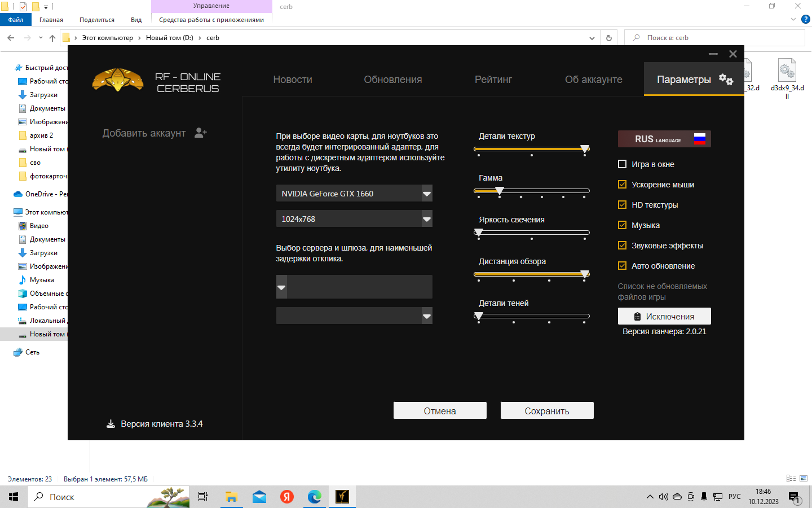
Task: Open Explorer help question mark icon
Action: pyautogui.click(x=805, y=19)
